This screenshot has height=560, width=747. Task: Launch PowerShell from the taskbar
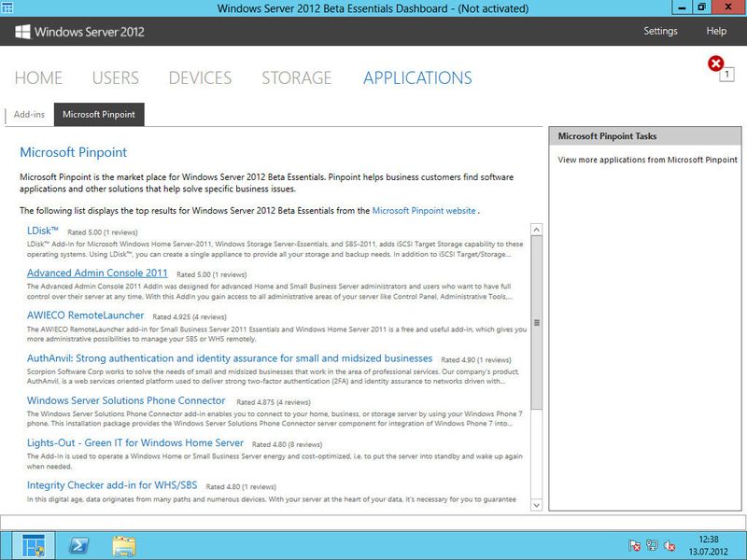click(79, 542)
